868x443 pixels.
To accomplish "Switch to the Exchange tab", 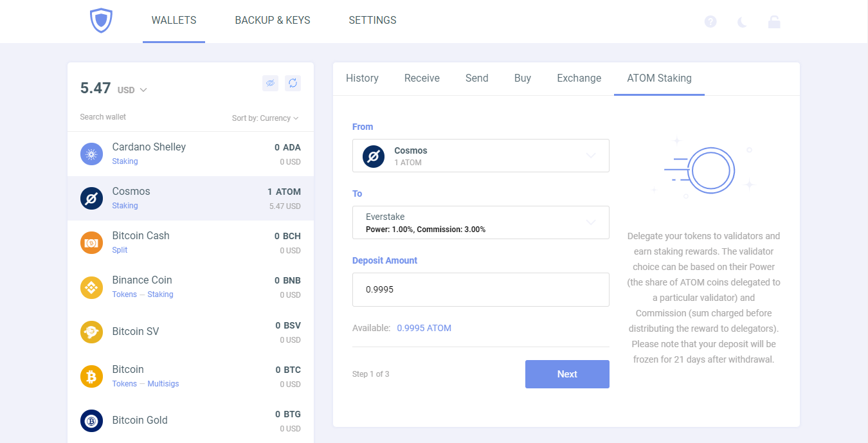I will [579, 78].
